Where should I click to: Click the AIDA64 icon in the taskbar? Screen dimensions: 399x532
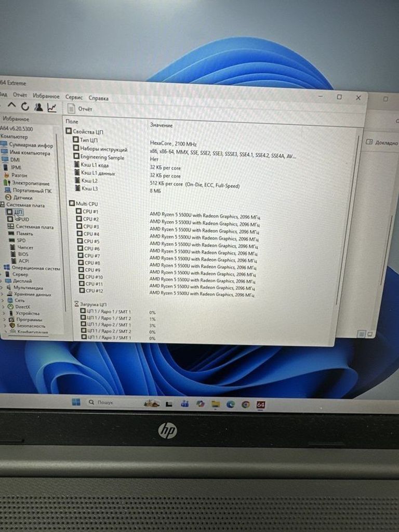click(x=261, y=404)
